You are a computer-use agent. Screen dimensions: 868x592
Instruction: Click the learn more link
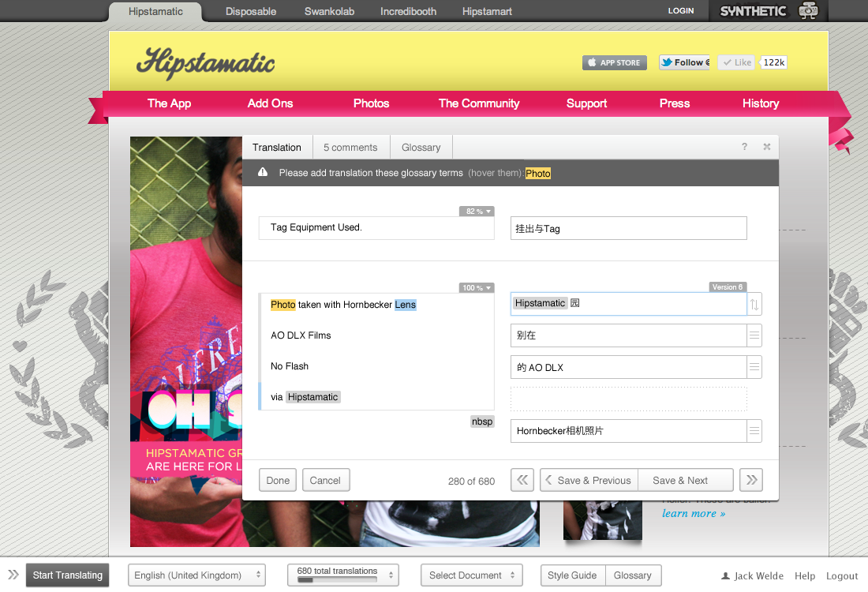(x=694, y=513)
